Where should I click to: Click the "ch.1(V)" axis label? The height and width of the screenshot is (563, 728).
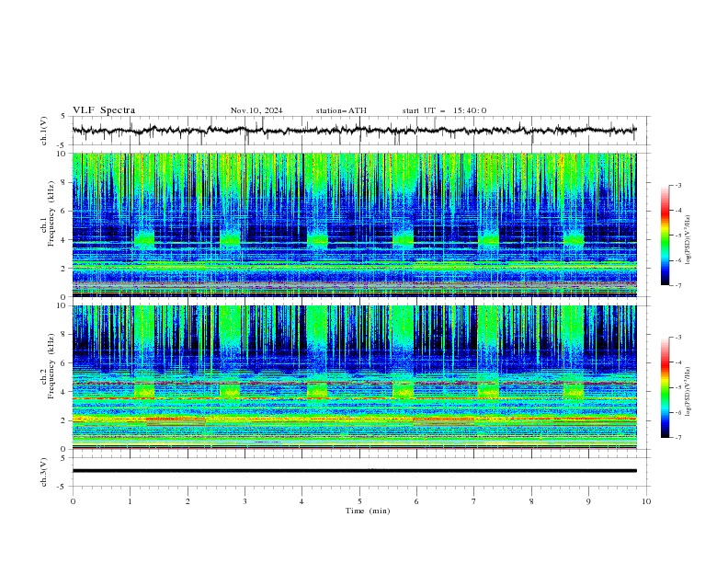coord(44,131)
